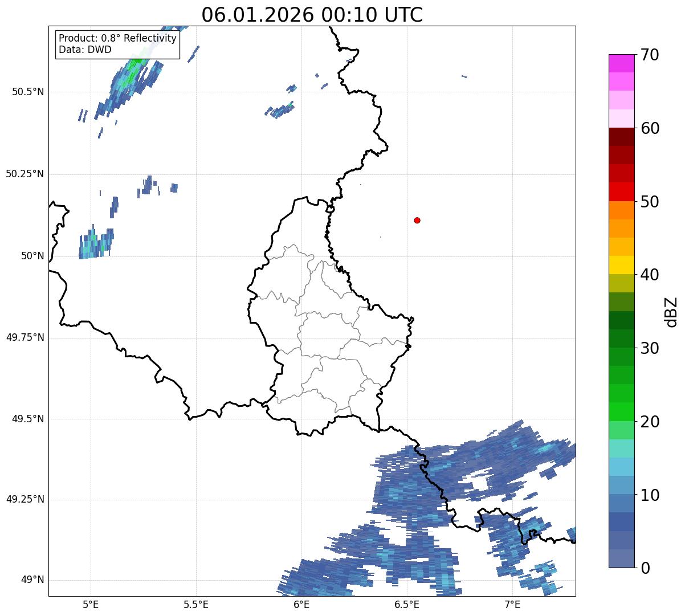Pick the bright red swatch just above 50 dBZ
The width and height of the screenshot is (685, 616).
pos(622,191)
